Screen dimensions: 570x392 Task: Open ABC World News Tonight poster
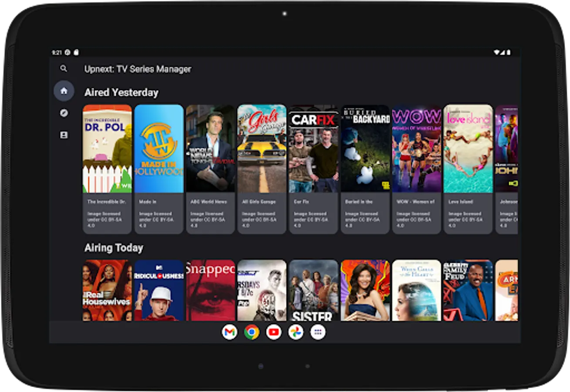coord(210,149)
